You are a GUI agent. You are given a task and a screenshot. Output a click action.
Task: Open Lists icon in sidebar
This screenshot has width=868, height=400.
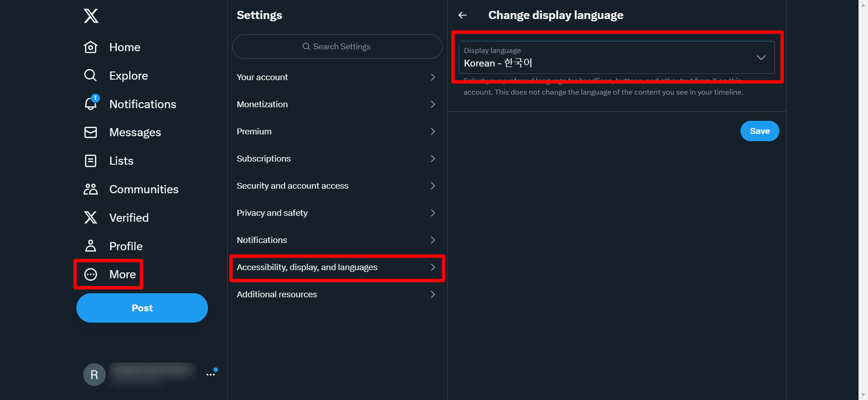tap(91, 161)
